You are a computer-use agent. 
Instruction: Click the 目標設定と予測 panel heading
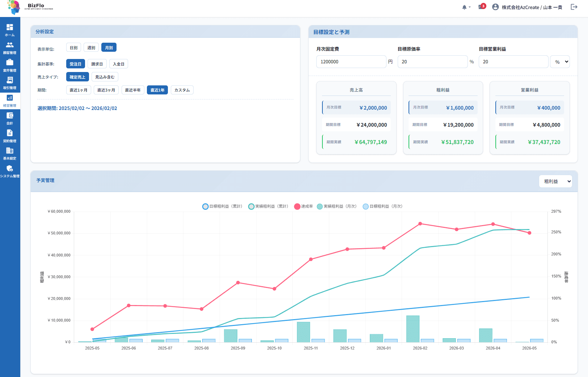(x=331, y=32)
